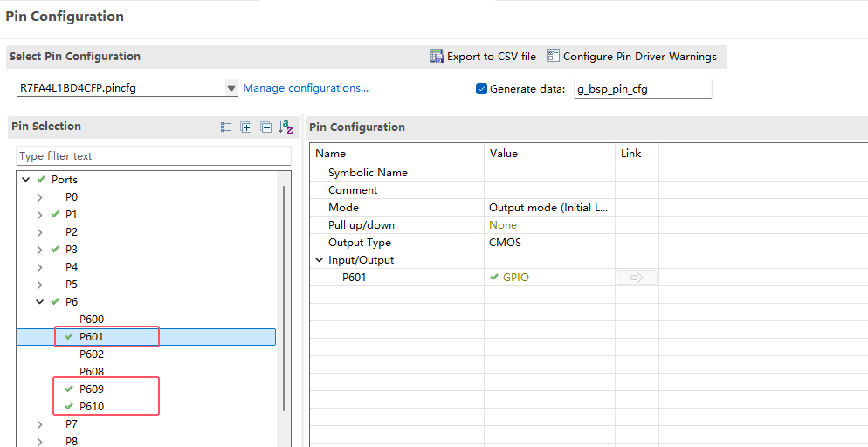Click the g_bsp_pin_cfg data name field

pos(642,88)
